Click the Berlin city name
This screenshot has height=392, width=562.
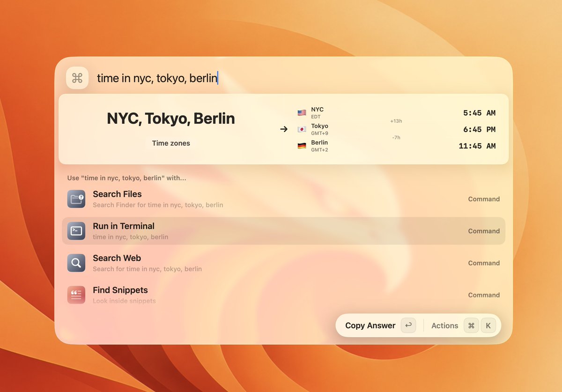pos(319,142)
